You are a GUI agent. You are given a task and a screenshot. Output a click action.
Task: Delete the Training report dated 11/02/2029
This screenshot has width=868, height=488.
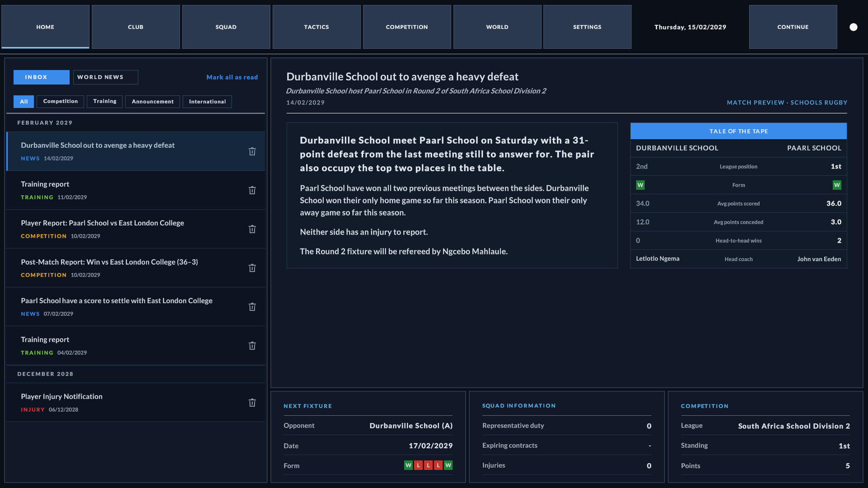[252, 190]
